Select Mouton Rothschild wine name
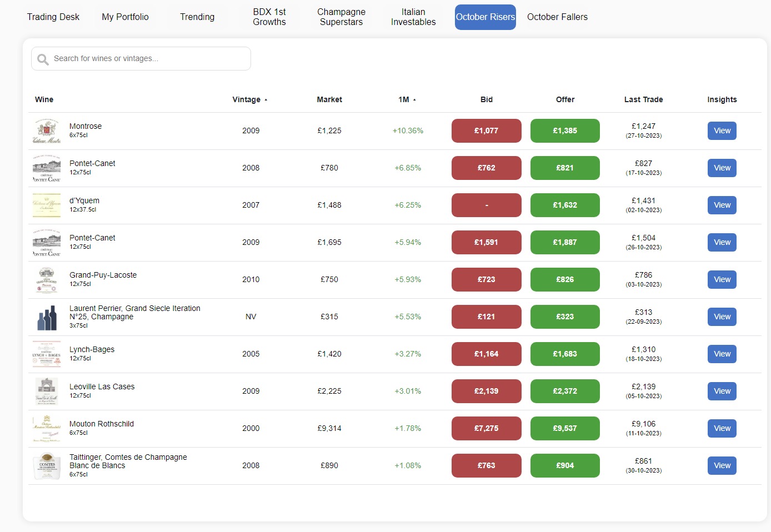Screen dimensions: 771x532 102,424
